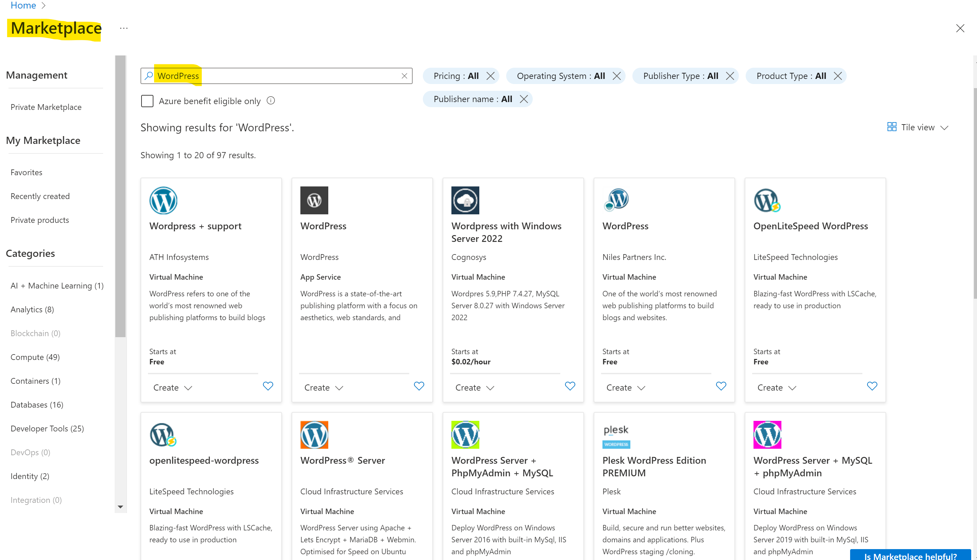The image size is (977, 560).
Task: Select the Compute (49) category
Action: point(35,357)
